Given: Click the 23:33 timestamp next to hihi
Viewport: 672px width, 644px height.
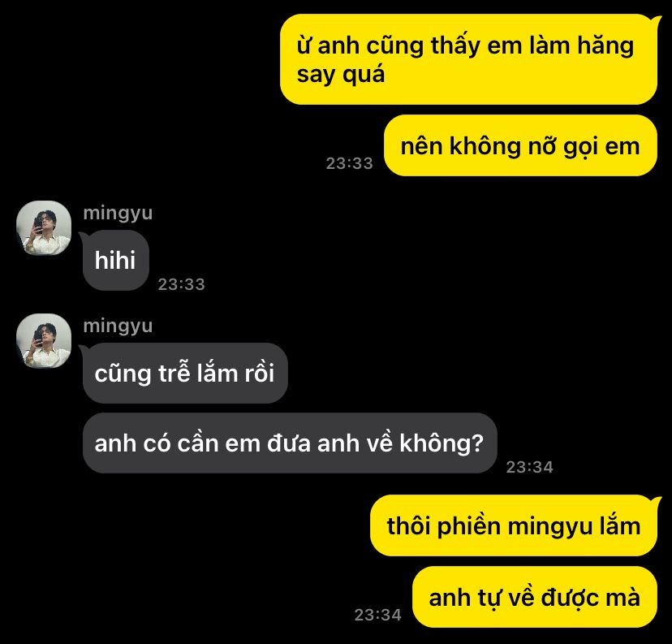Looking at the screenshot, I should tap(181, 284).
